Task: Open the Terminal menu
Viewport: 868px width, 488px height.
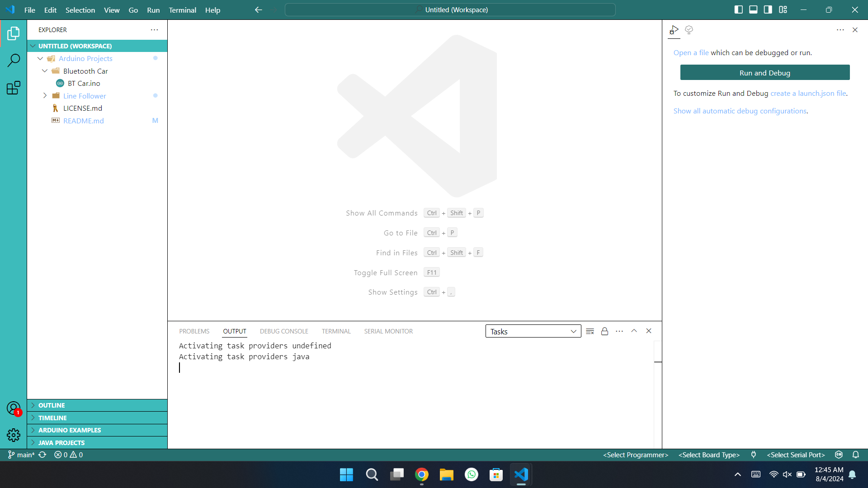Action: (x=182, y=10)
